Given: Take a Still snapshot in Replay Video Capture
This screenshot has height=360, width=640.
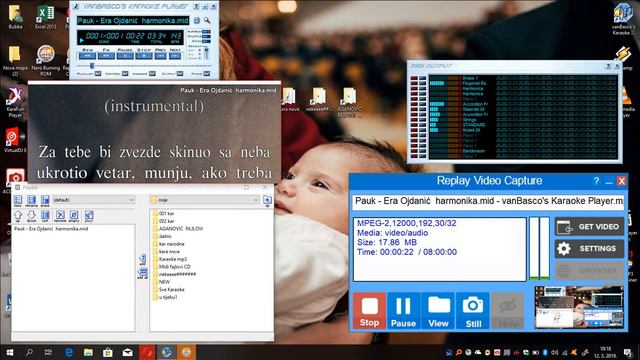Looking at the screenshot, I should 473,311.
